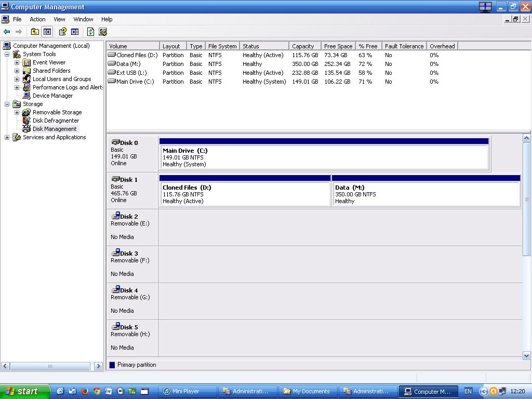Refresh the disk list with green arrows icon

90,32
